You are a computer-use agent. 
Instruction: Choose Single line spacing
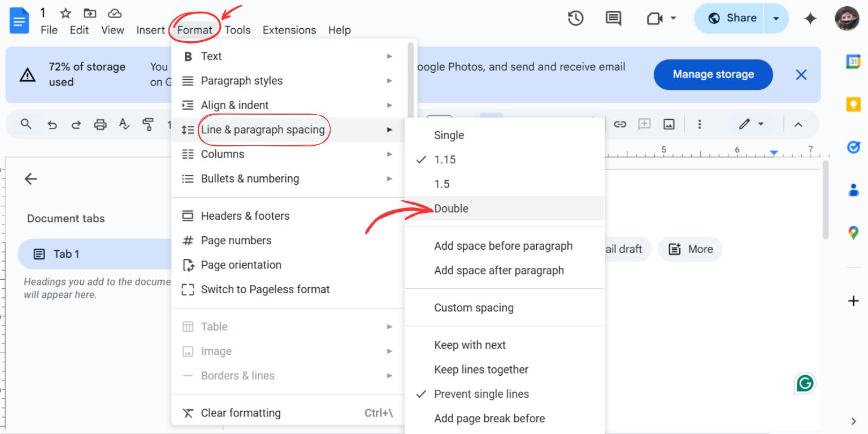[504, 135]
